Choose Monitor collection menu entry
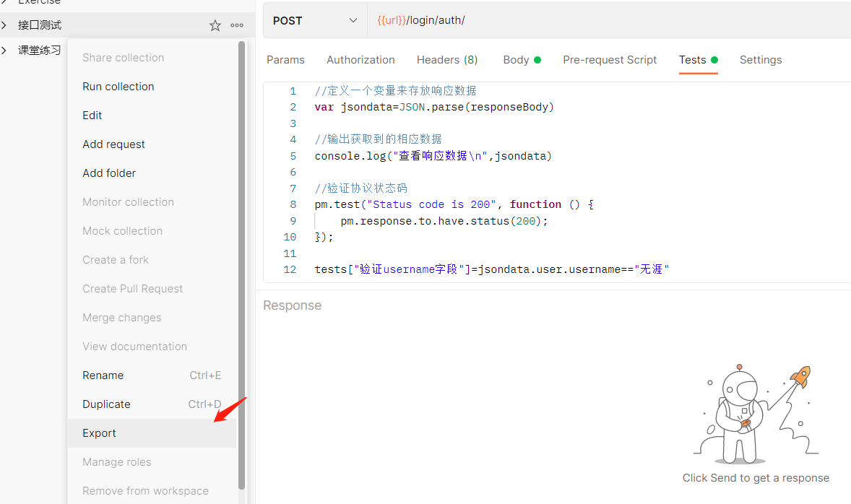Image resolution: width=851 pixels, height=504 pixels. click(152, 202)
